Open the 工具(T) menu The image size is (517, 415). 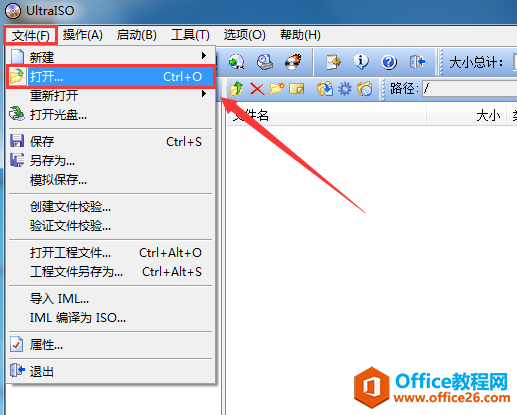pyautogui.click(x=190, y=35)
